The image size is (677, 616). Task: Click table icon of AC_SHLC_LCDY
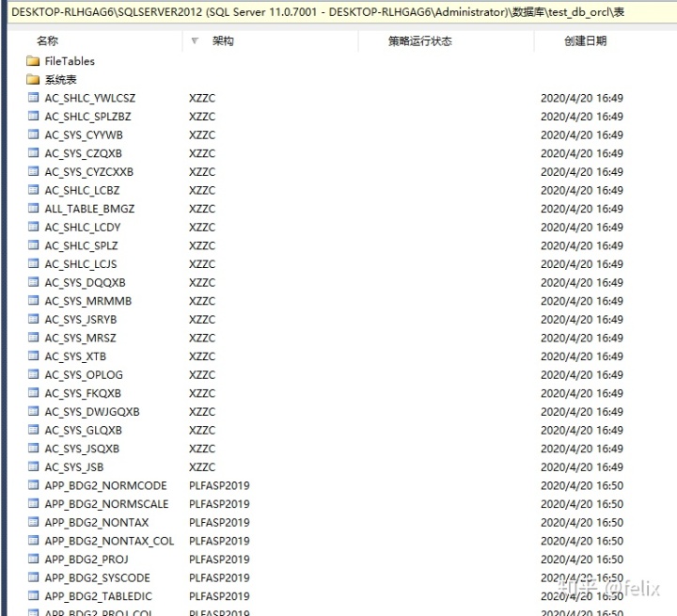tap(33, 227)
